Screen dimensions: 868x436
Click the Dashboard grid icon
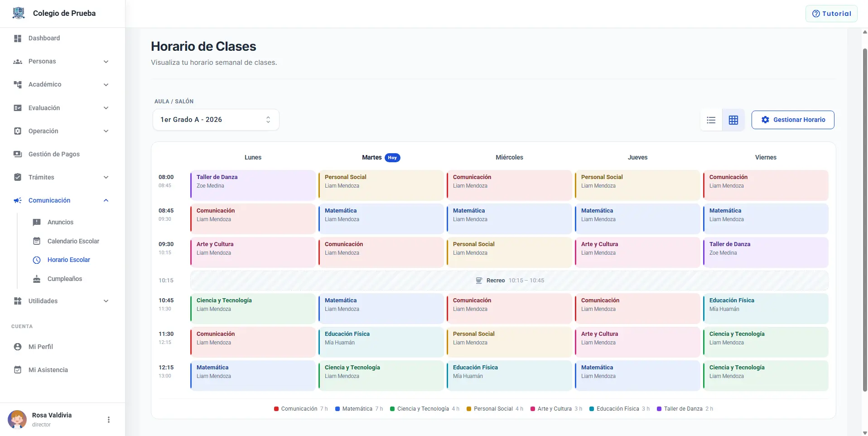pos(18,39)
